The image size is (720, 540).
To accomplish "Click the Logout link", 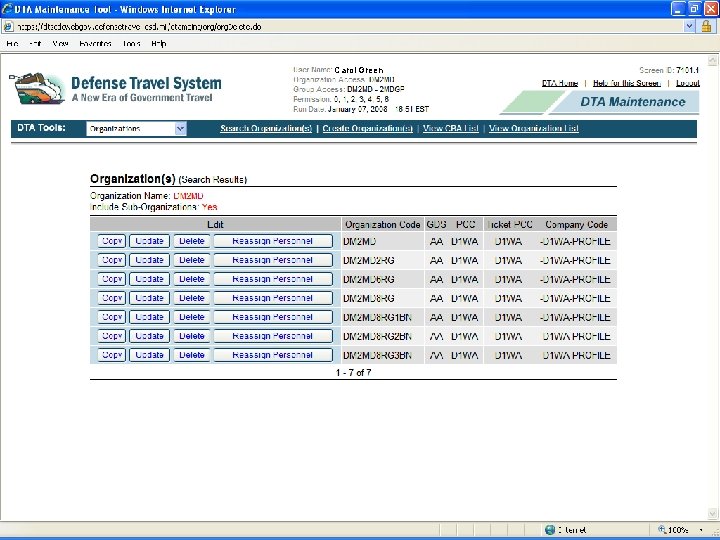I will (x=687, y=83).
